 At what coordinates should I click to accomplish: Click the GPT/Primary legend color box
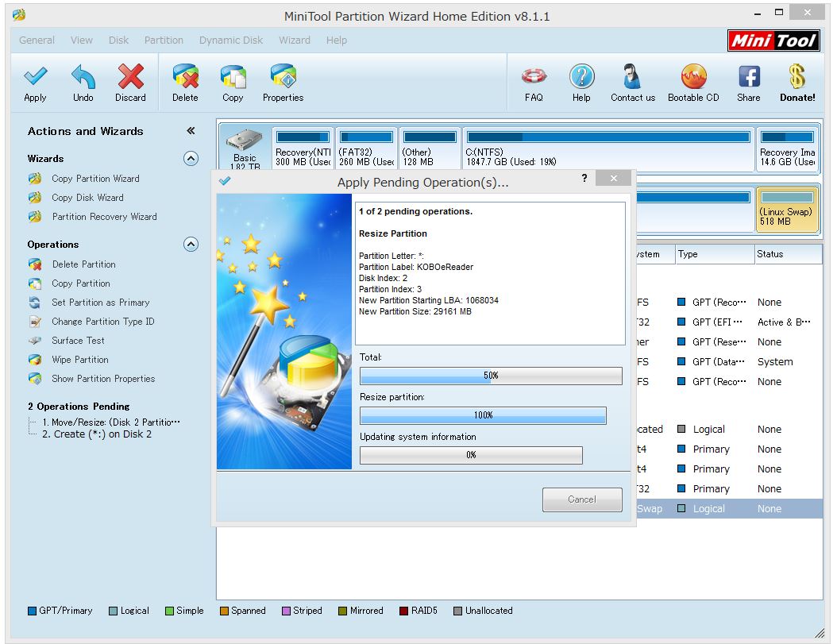pos(32,611)
